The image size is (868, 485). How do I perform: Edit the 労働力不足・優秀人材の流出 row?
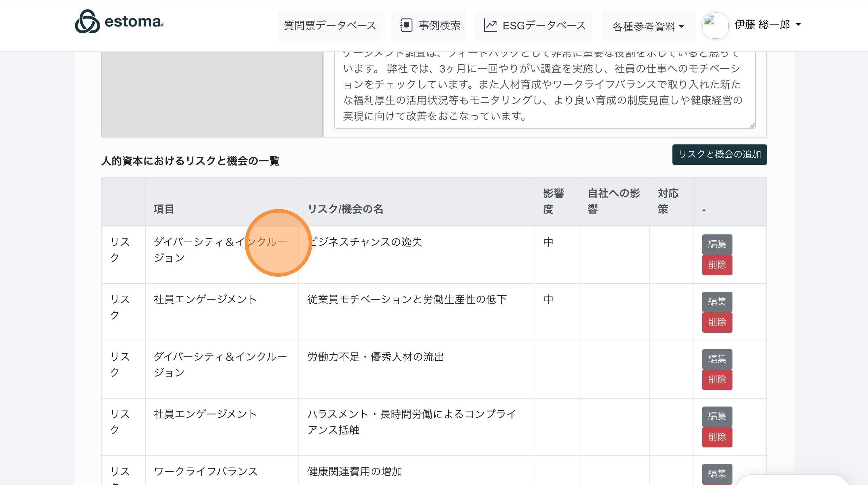[717, 359]
